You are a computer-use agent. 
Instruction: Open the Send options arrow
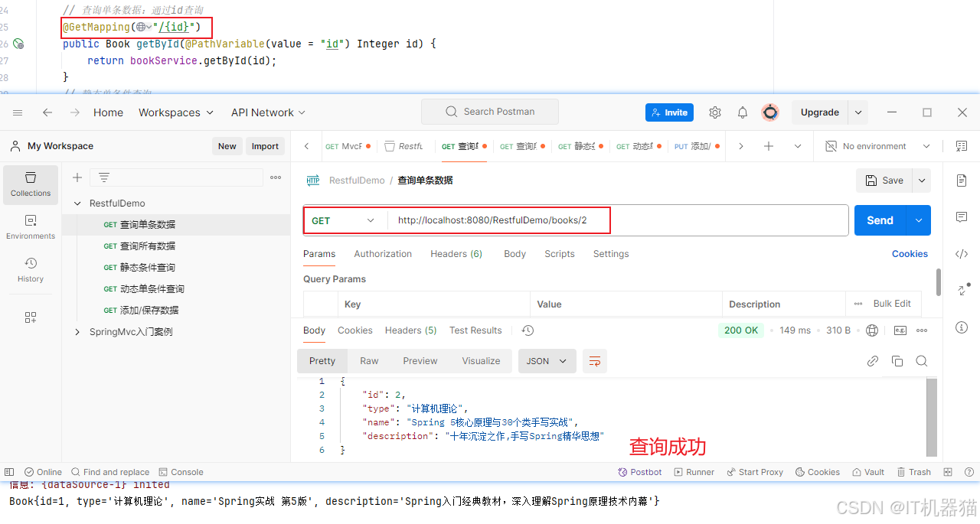[919, 220]
